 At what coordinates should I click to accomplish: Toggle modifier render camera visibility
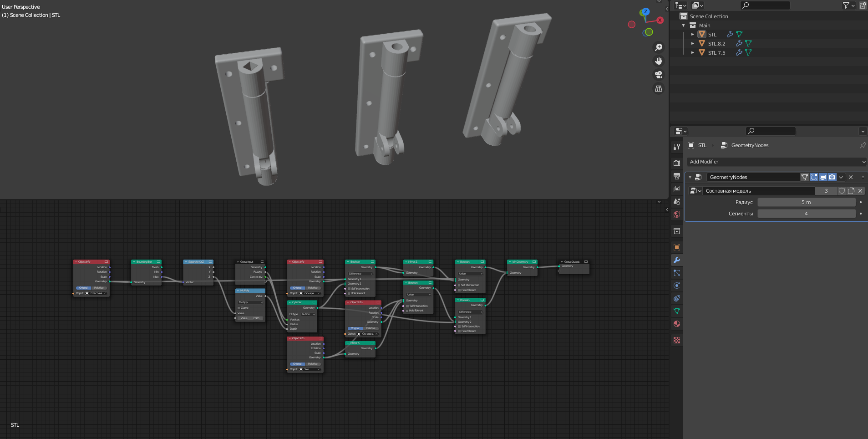tap(832, 177)
